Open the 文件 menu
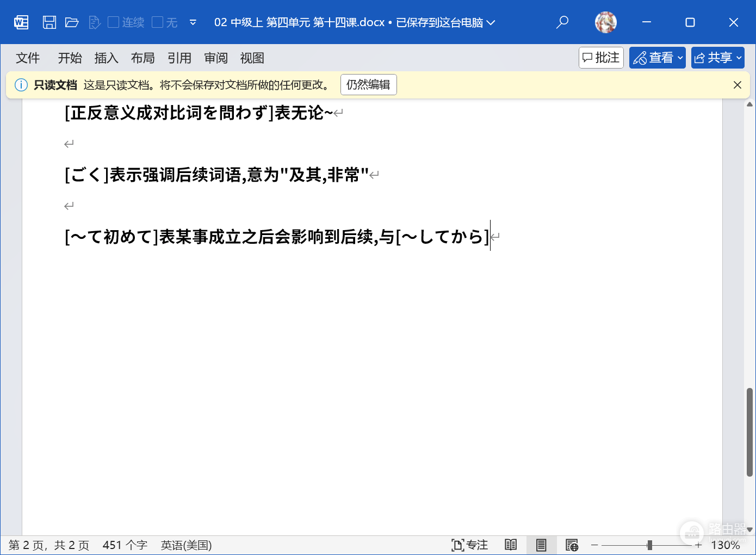 28,58
